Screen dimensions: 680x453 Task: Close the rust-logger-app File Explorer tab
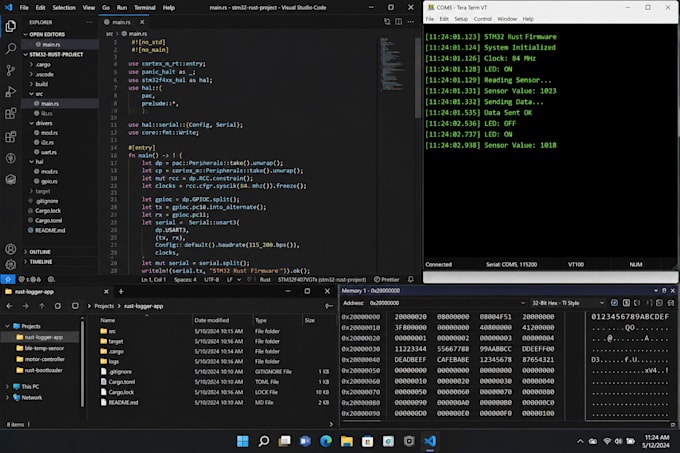[x=106, y=292]
